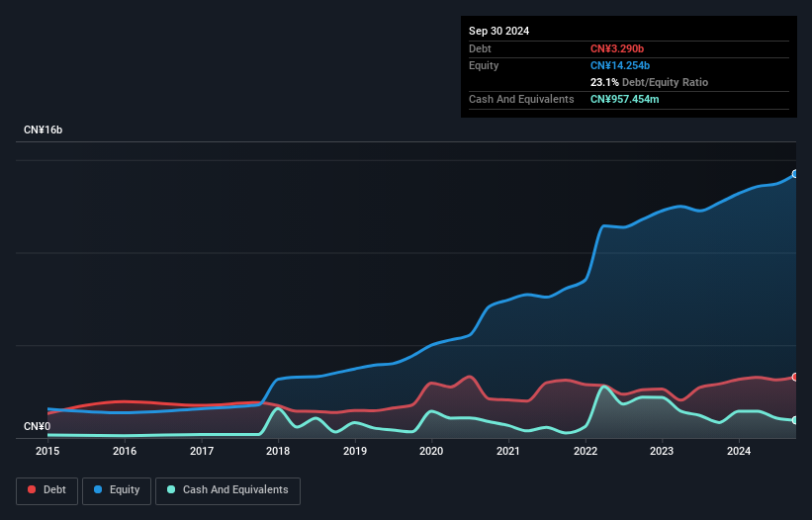812x520 pixels.
Task: Click the red Debt endpoint marker
Action: point(795,378)
